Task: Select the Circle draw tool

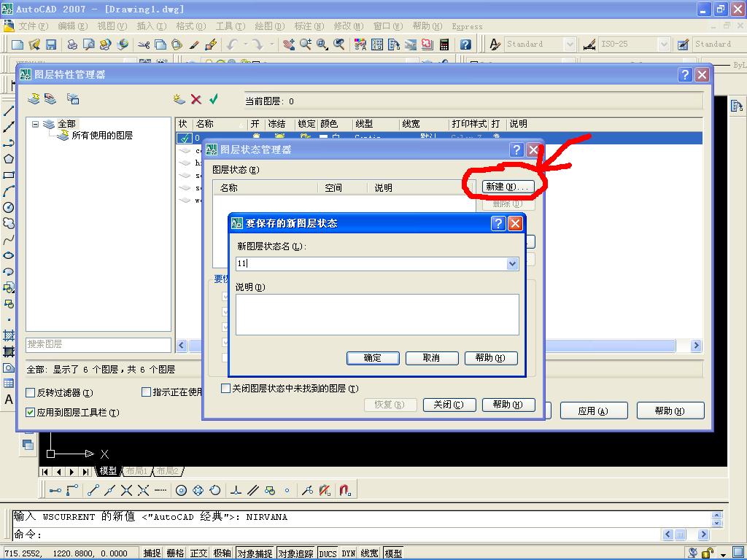Action: 9,207
